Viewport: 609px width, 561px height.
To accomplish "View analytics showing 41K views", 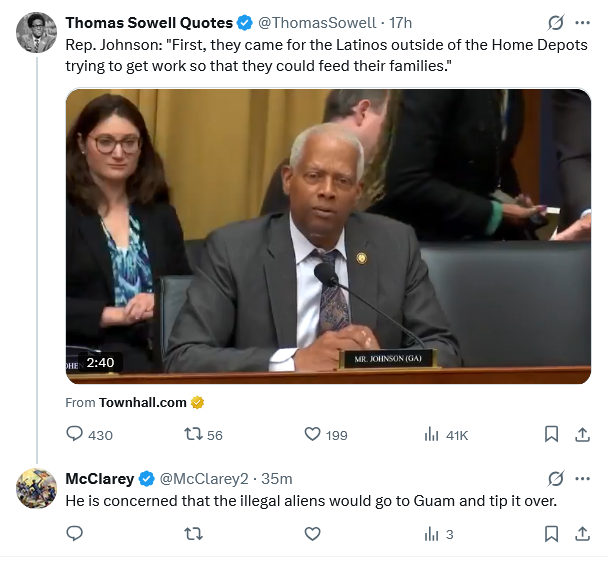I will pyautogui.click(x=433, y=434).
